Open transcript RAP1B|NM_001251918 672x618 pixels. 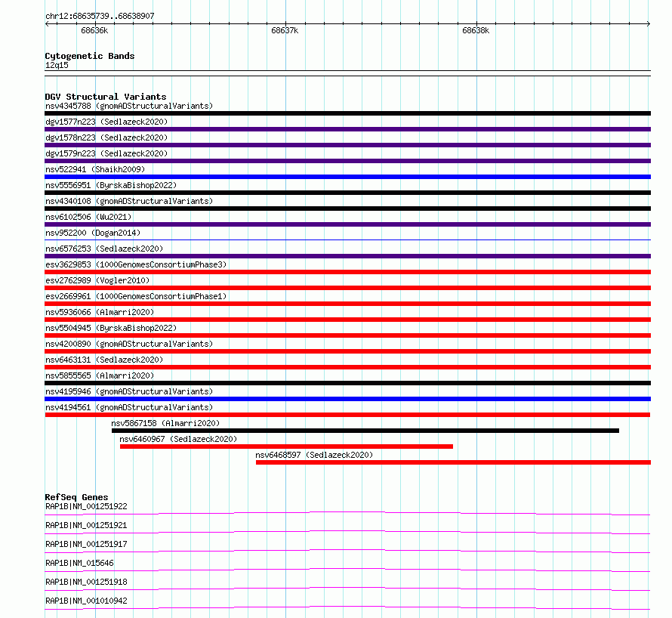pos(86,582)
